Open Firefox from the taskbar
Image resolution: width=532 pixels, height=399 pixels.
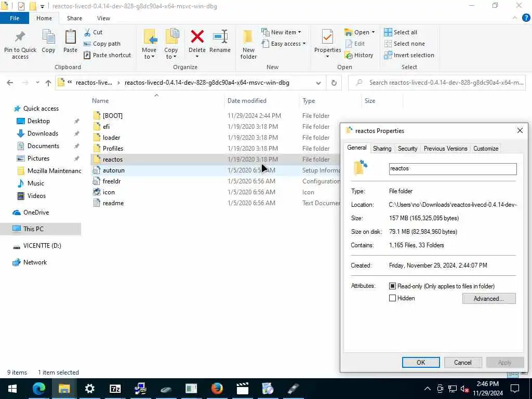[x=217, y=389]
